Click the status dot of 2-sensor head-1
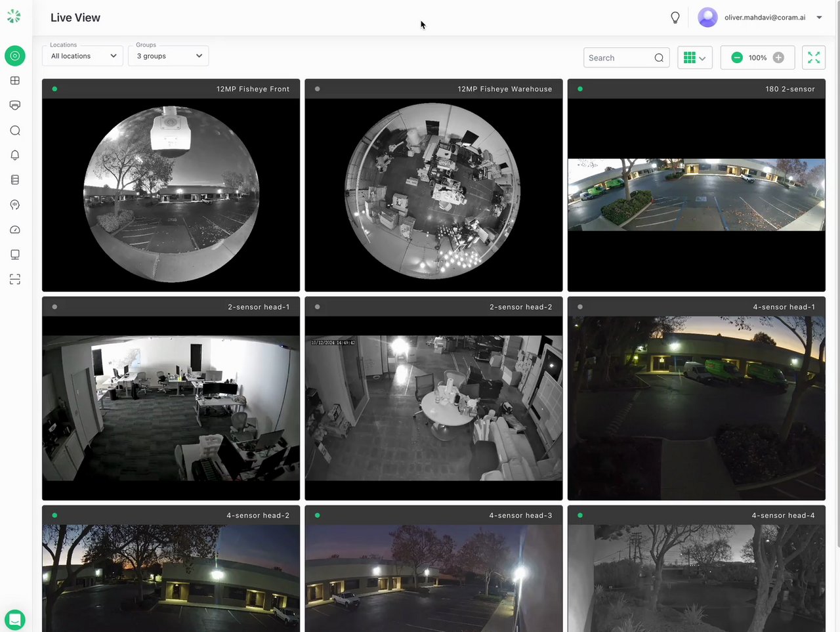This screenshot has width=840, height=632. pos(54,306)
